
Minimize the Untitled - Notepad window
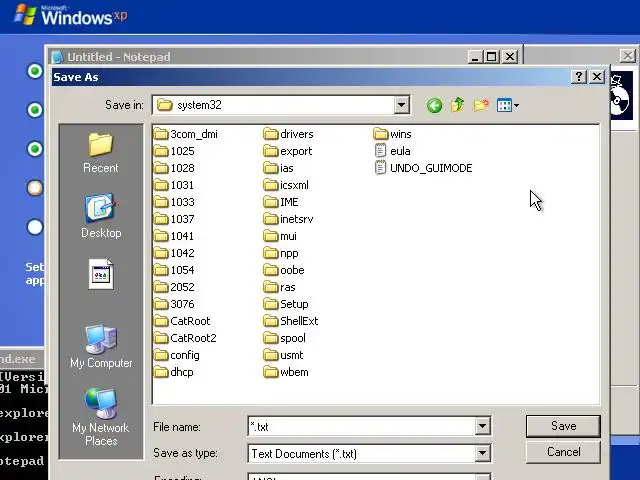(x=475, y=57)
